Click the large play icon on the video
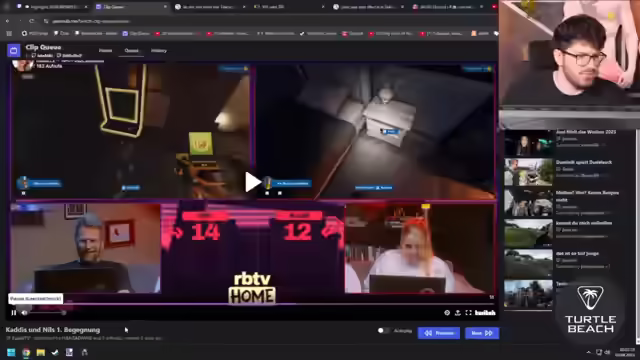 [x=253, y=182]
